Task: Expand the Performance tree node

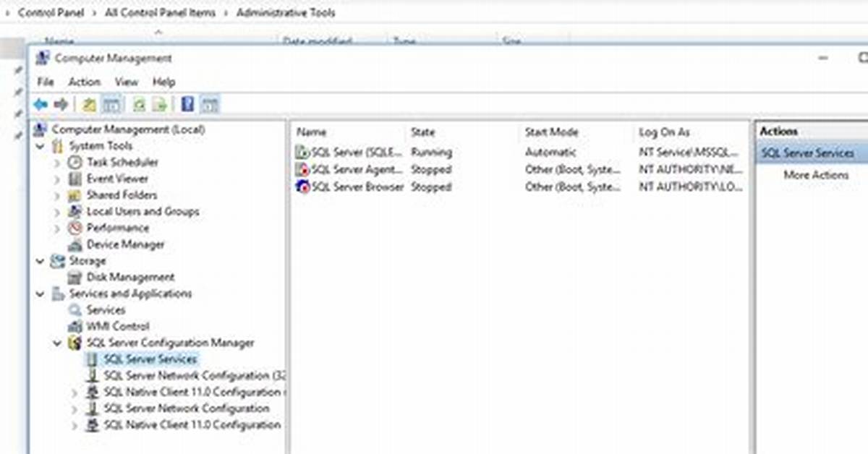Action: (57, 228)
